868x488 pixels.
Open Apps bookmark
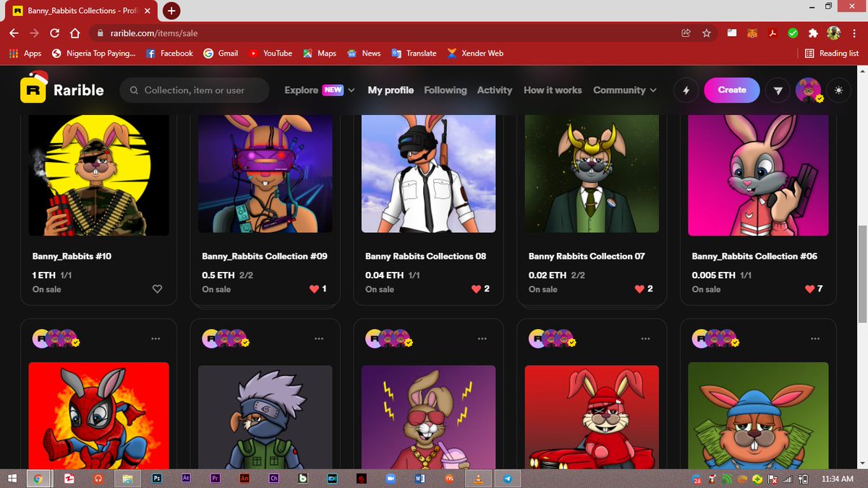pyautogui.click(x=25, y=53)
